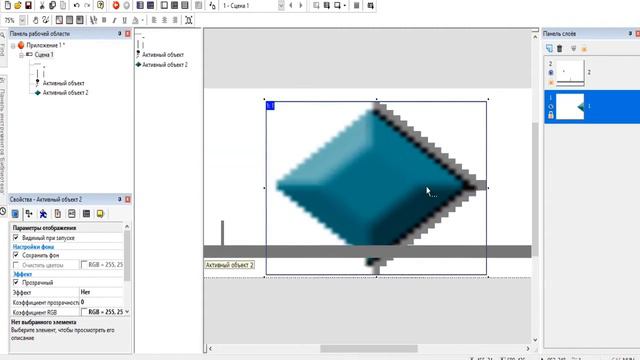This screenshot has width=640, height=360.
Task: Click the fit-to-window zoom icon
Action: [189, 20]
